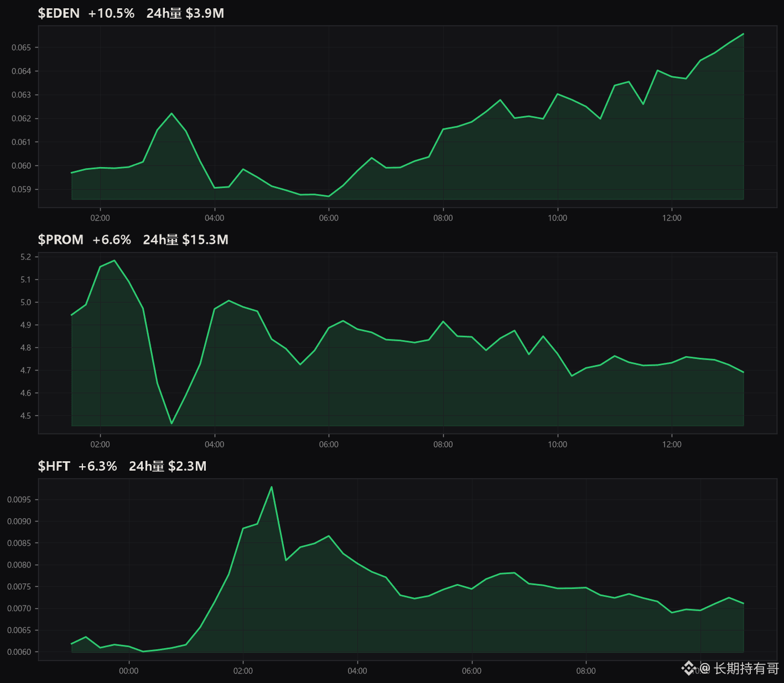Click the 0.065 price label on EDEN chart

(22, 48)
